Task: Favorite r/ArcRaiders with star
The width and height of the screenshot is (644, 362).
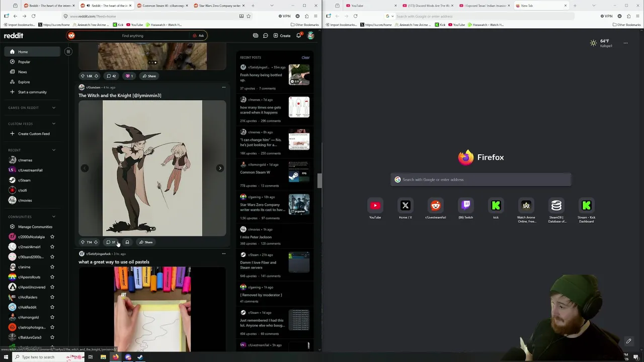Action: [52, 297]
